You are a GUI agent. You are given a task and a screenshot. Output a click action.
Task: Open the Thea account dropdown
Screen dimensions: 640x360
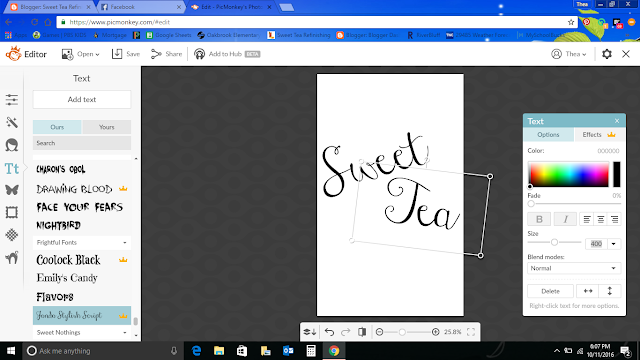click(x=569, y=54)
